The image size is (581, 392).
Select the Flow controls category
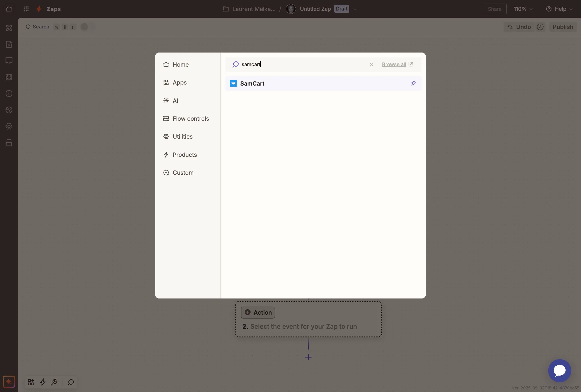[x=188, y=119]
